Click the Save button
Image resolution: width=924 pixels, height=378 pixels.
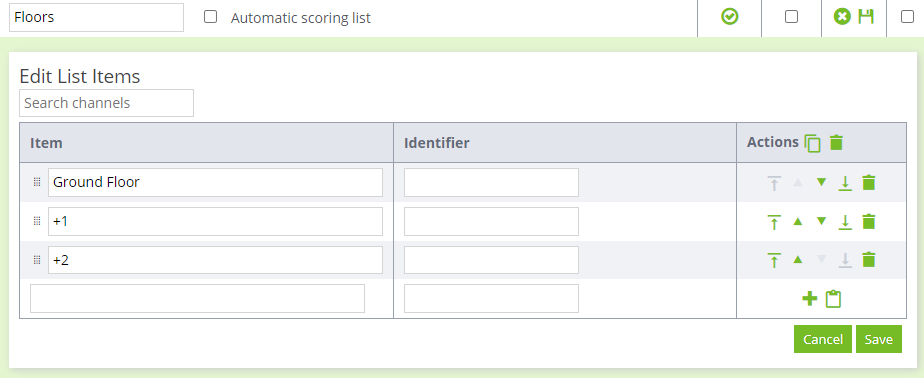[879, 339]
